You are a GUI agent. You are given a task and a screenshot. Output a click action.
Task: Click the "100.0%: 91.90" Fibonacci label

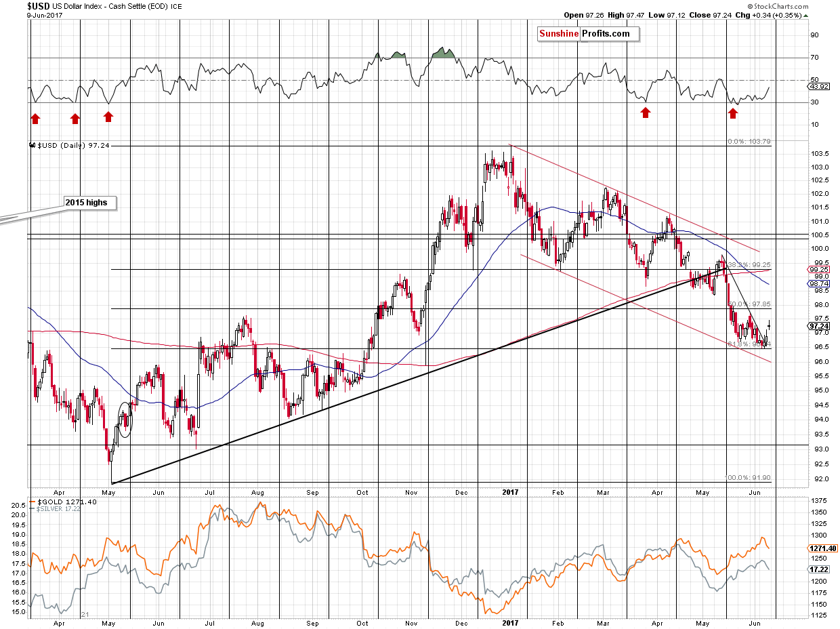point(749,477)
